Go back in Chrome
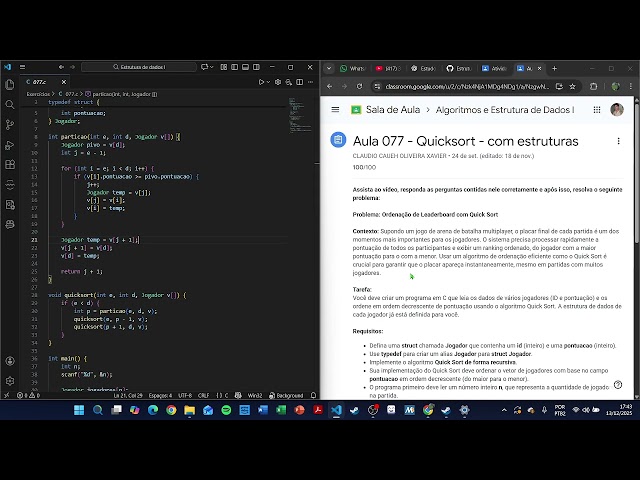This screenshot has width=640, height=480. [x=330, y=87]
